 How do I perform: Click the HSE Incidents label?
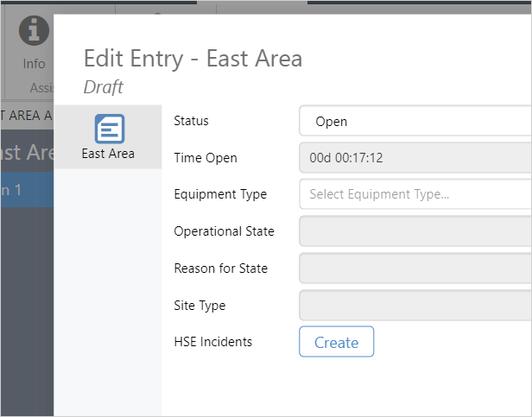coord(212,342)
